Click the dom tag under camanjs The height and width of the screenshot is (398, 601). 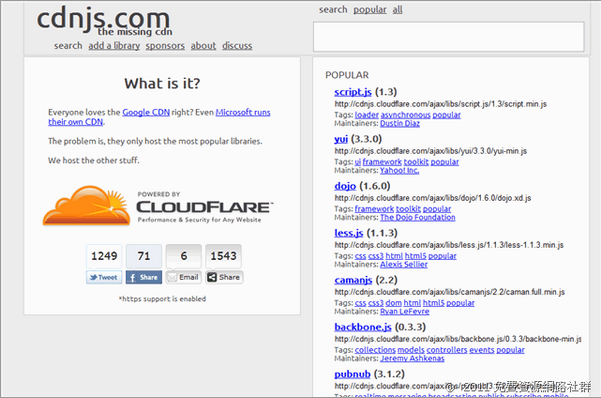(x=393, y=303)
